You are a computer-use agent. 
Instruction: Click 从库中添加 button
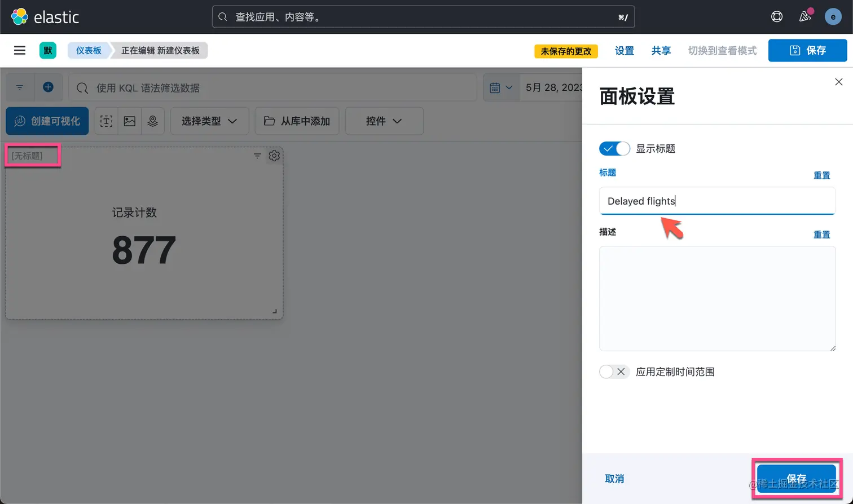click(297, 121)
